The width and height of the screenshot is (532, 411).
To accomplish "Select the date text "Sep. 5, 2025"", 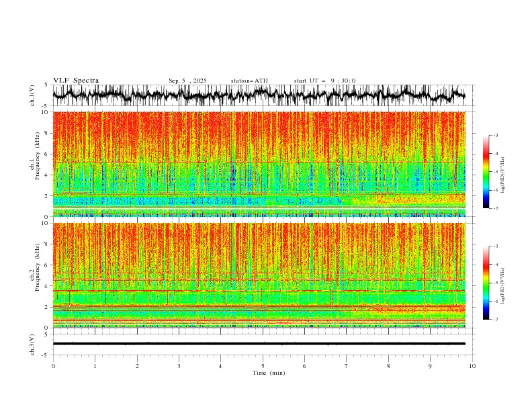I will pyautogui.click(x=187, y=81).
